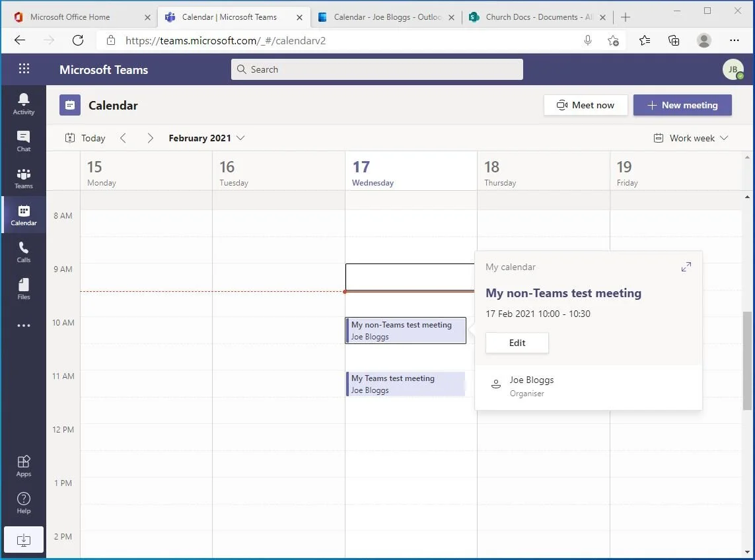Open the Activity bell in Teams sidebar
The width and height of the screenshot is (755, 560).
(x=24, y=104)
